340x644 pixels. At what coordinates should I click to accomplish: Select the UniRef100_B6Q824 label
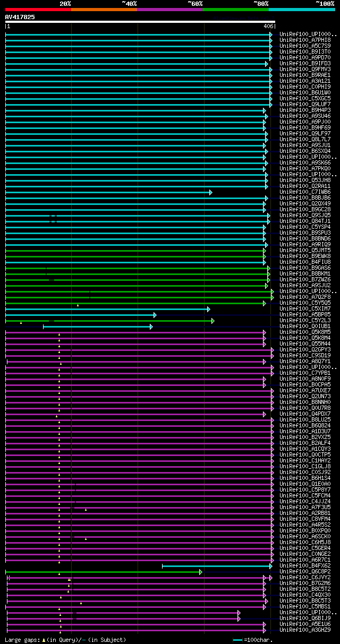click(305, 425)
